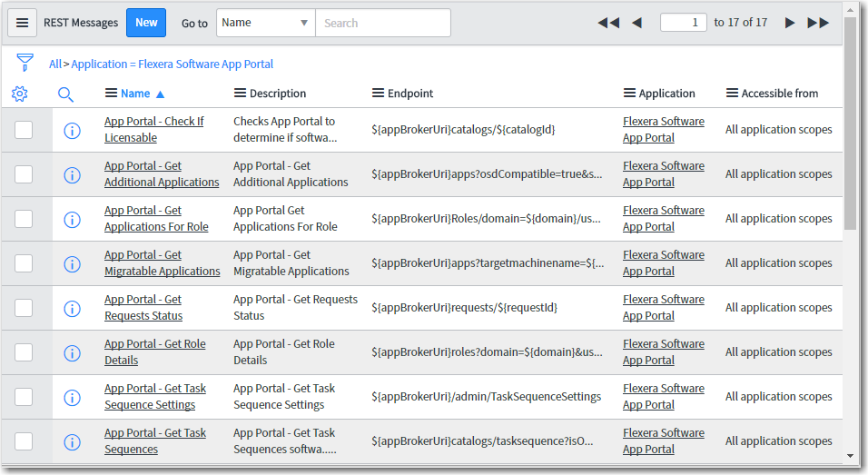
Task: Go to the next page arrow
Action: (x=790, y=23)
